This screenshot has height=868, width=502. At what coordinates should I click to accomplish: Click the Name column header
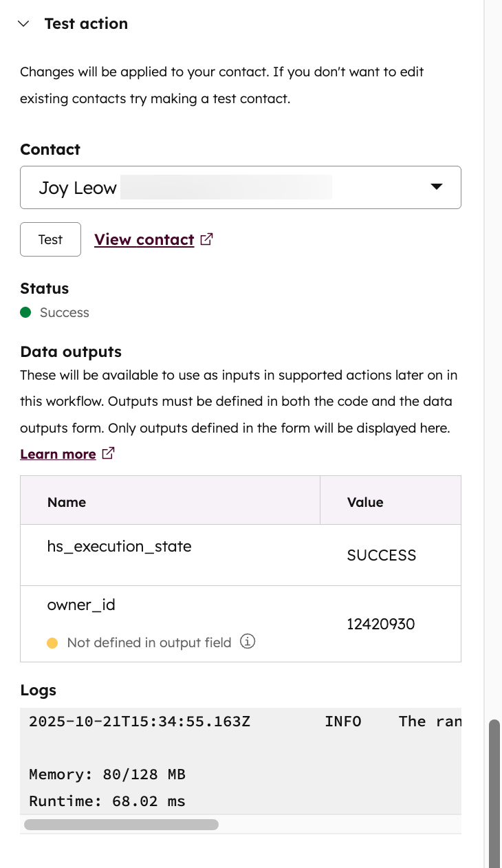click(67, 502)
